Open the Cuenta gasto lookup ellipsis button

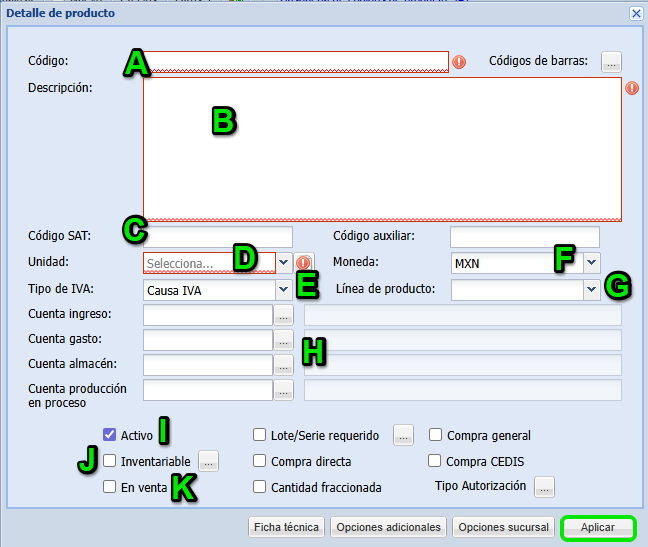pyautogui.click(x=283, y=341)
